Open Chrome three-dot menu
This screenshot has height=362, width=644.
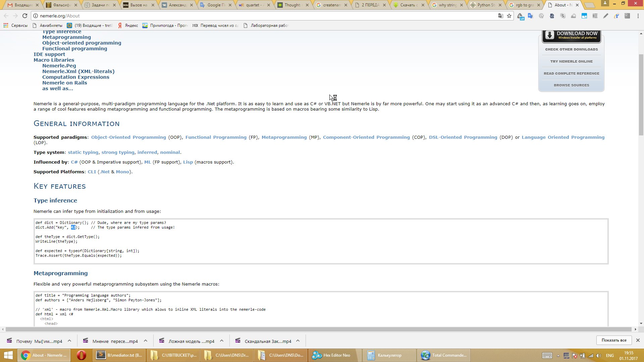click(x=638, y=16)
